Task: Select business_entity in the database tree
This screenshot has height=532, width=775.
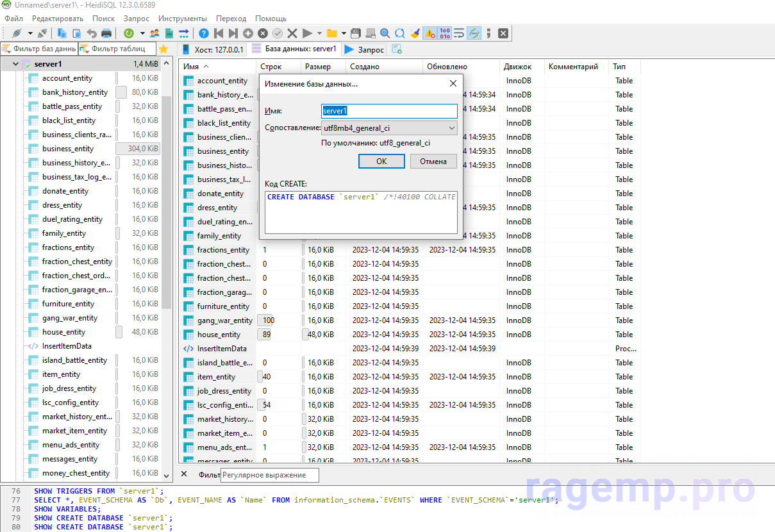Action: pyautogui.click(x=67, y=149)
